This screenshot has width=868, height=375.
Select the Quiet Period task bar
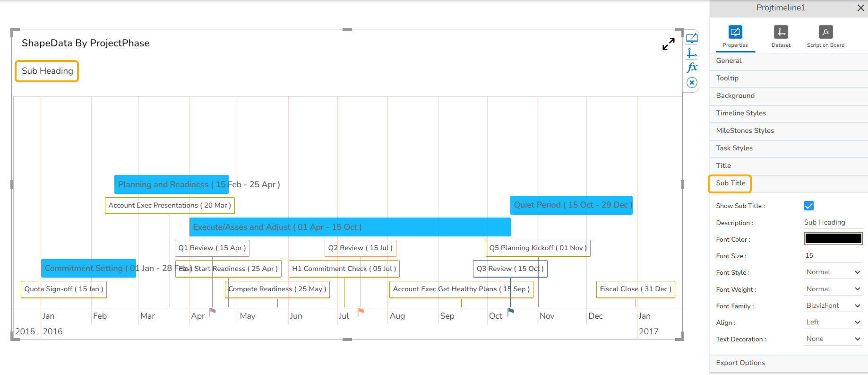[571, 205]
